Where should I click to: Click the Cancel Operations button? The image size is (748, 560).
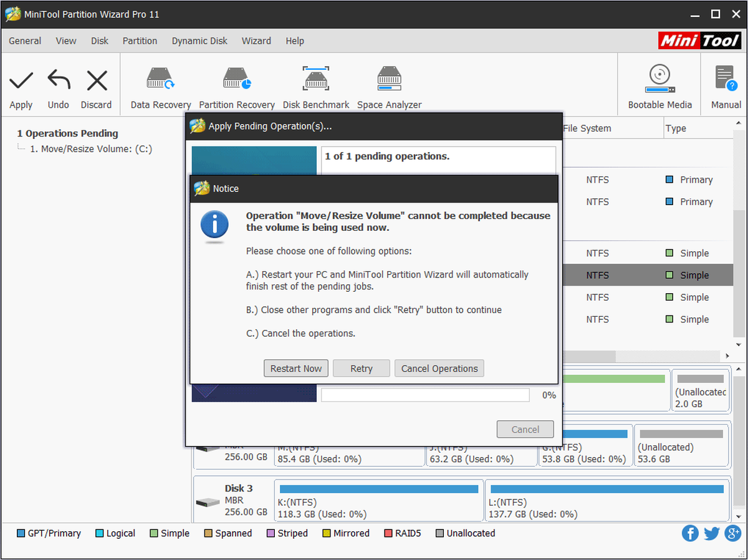click(x=439, y=369)
